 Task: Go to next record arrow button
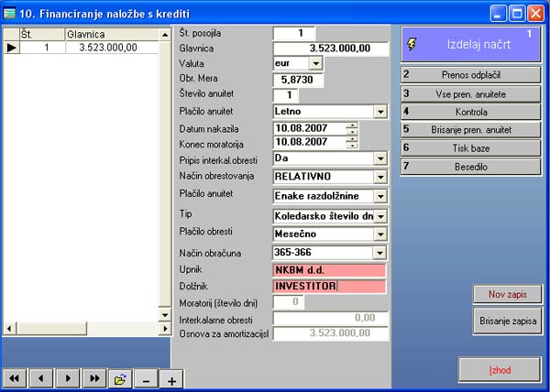point(68,377)
